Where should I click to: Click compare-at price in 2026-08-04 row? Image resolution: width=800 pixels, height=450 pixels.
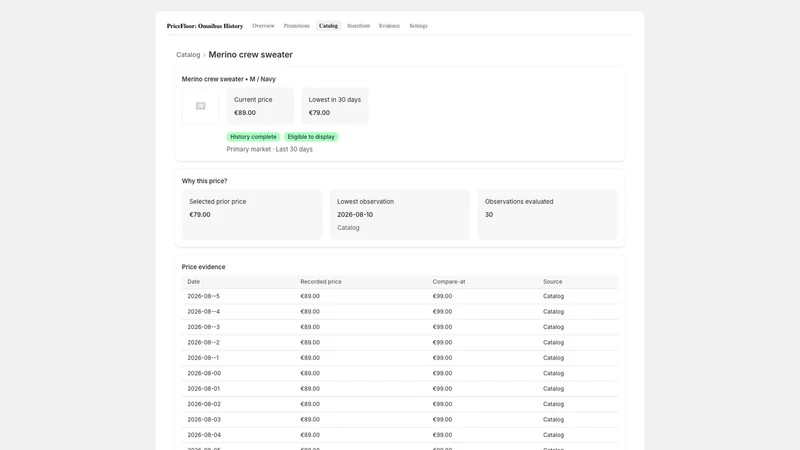(442, 435)
